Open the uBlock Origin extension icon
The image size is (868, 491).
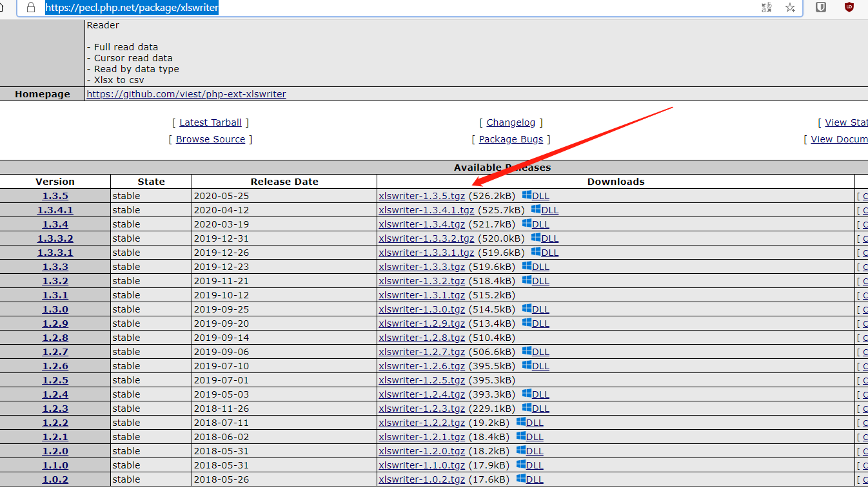(x=849, y=7)
